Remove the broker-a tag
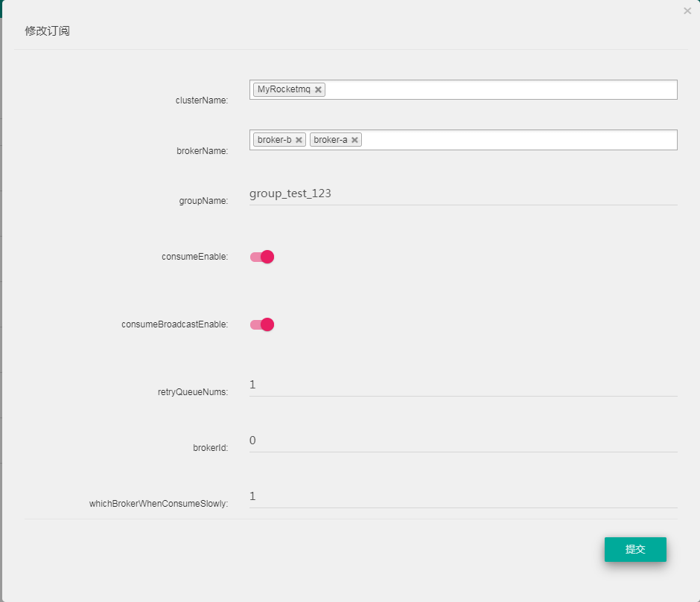 [x=354, y=140]
